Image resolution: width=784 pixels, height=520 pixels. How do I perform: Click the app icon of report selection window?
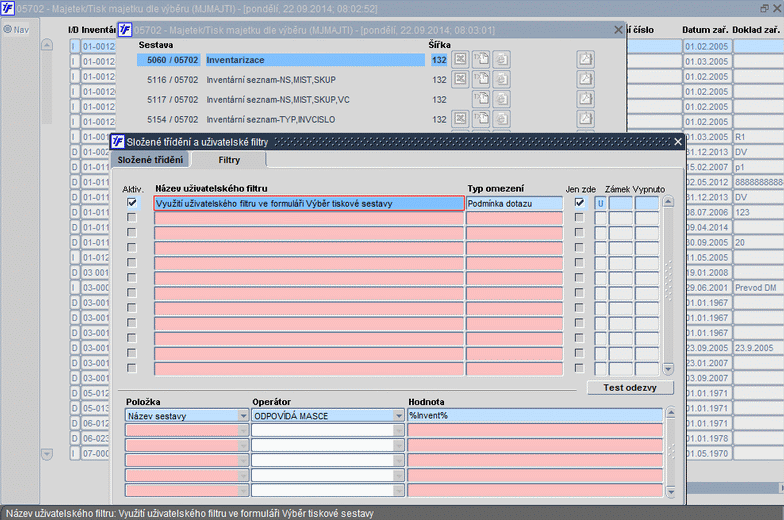tap(124, 30)
